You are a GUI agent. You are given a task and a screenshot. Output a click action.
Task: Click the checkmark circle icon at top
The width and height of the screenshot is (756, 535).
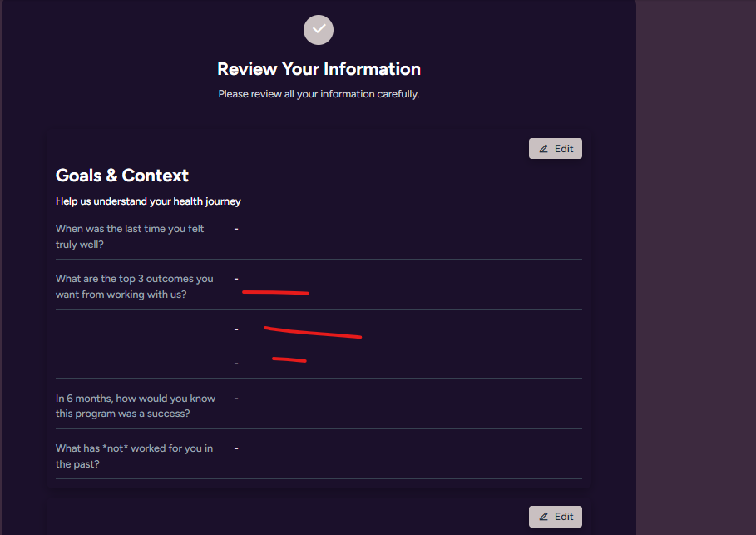tap(319, 29)
